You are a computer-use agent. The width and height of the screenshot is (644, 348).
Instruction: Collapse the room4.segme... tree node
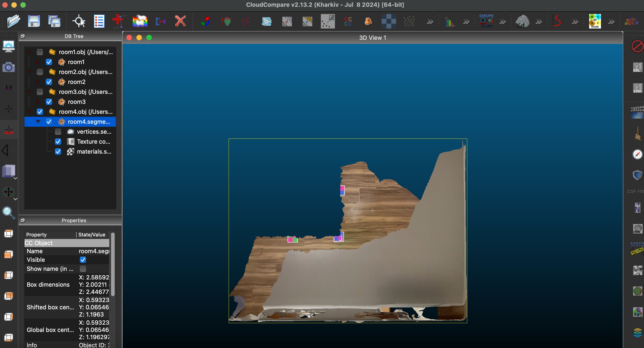38,122
